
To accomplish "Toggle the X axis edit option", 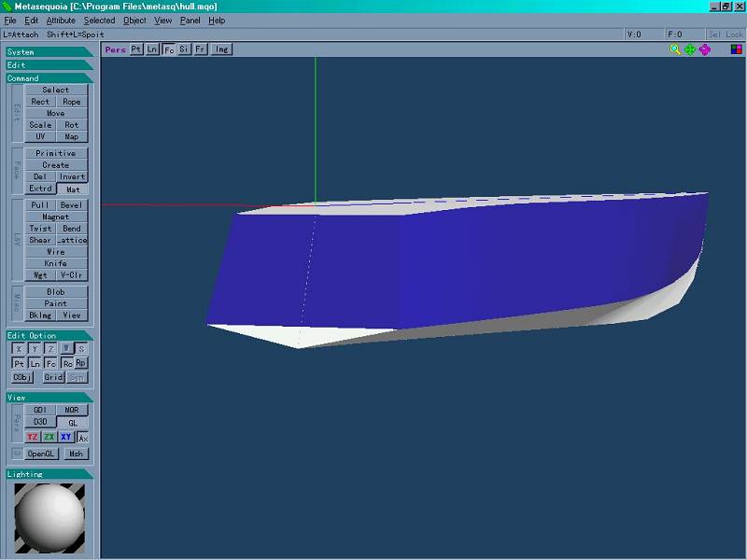I will tap(19, 348).
